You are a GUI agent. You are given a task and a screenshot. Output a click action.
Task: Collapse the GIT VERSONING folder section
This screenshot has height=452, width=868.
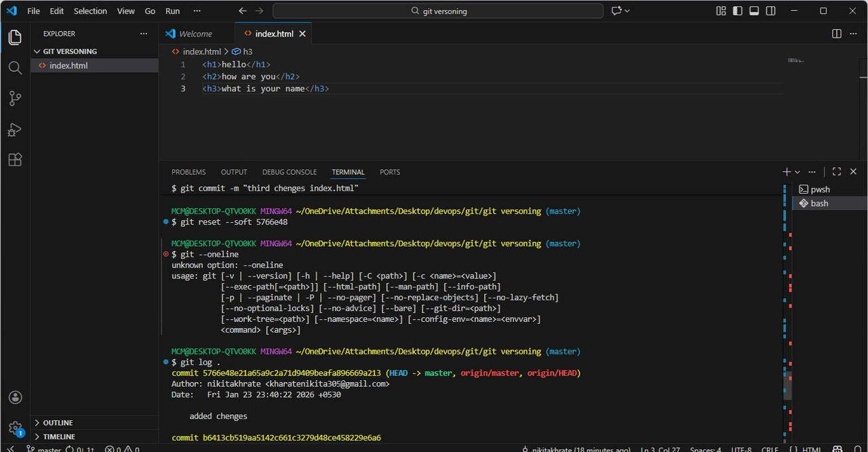tap(94, 52)
